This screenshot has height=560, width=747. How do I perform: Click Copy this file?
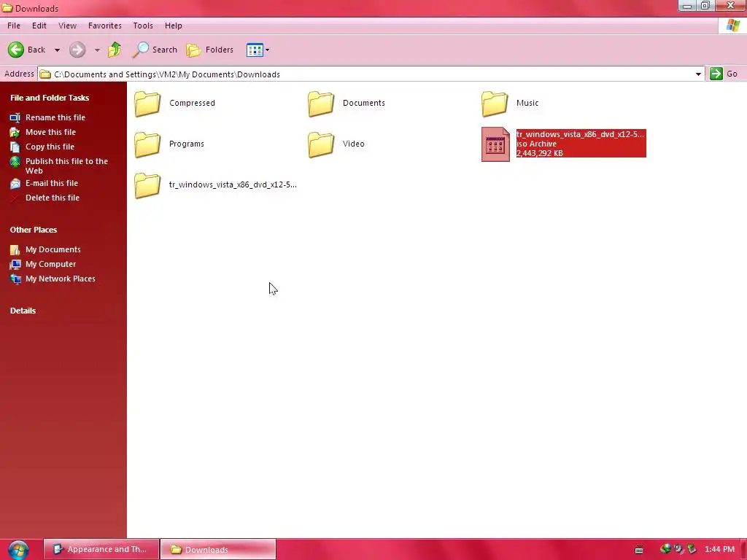[x=50, y=147]
